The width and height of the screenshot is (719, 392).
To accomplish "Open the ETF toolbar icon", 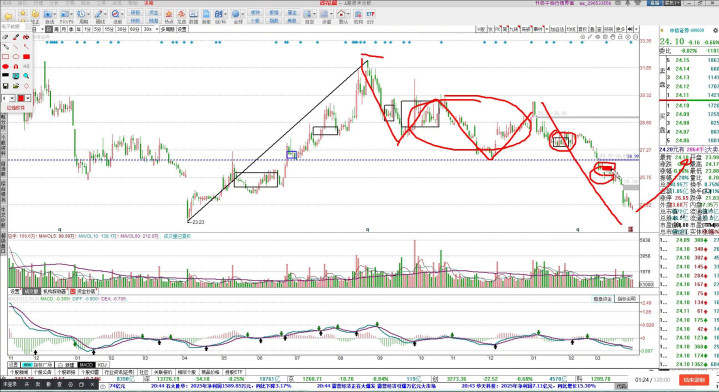I will click(371, 16).
